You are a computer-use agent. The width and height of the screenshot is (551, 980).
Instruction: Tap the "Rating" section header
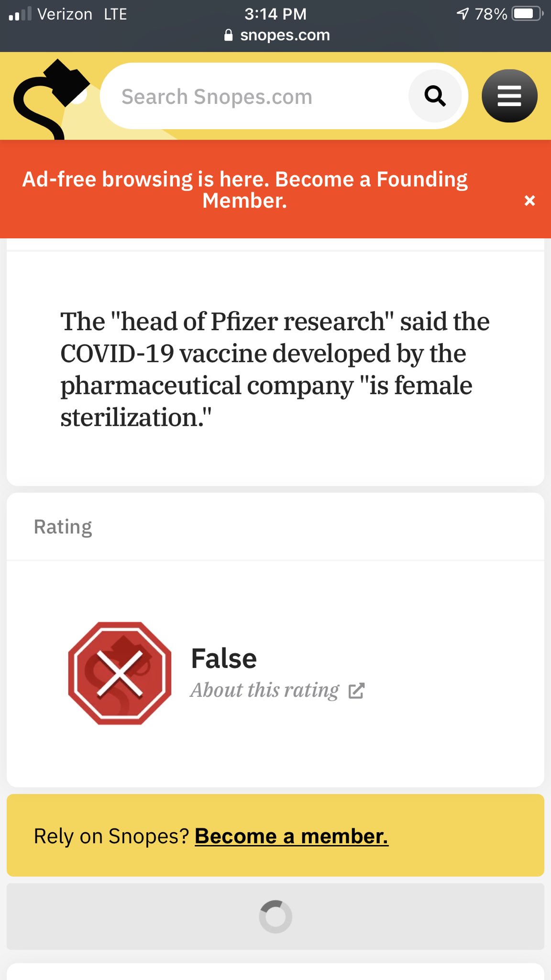(x=63, y=527)
